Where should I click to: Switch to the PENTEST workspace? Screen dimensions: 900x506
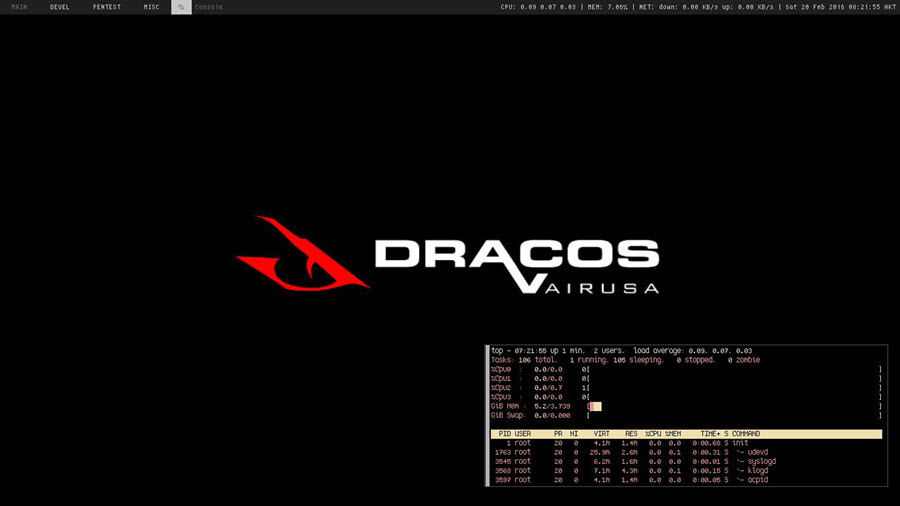click(107, 7)
